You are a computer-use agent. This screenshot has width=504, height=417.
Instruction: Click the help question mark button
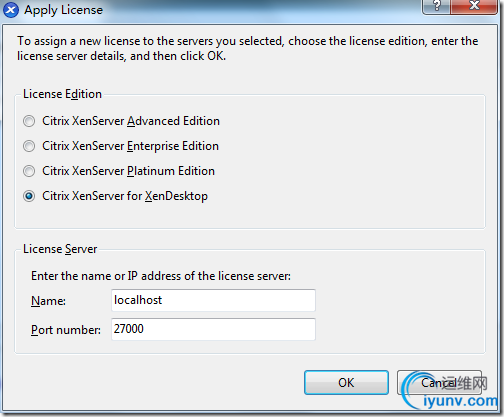pos(436,6)
